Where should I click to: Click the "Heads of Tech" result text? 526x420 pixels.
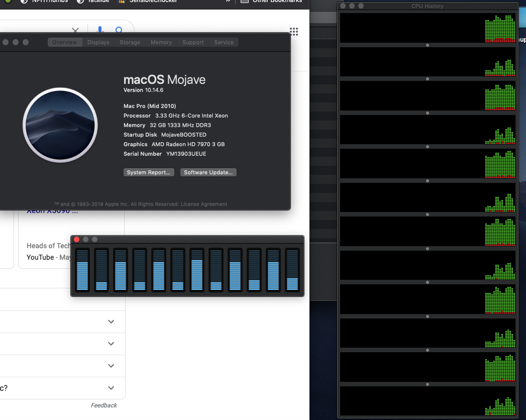48,246
